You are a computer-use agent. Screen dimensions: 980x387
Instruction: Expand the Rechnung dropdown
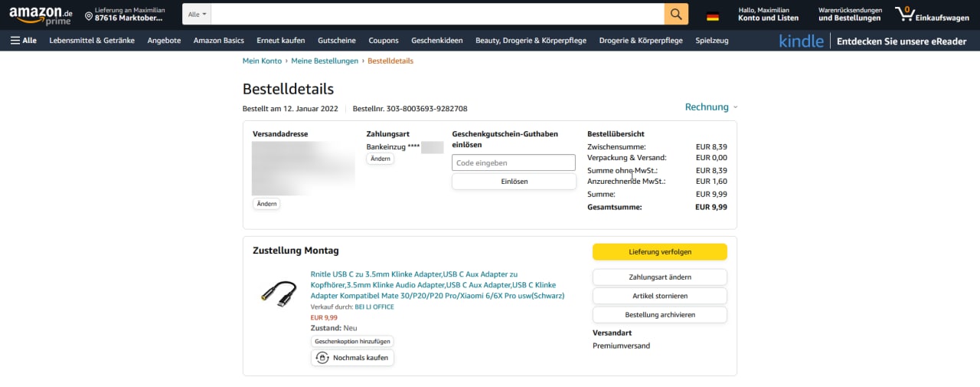tap(711, 107)
